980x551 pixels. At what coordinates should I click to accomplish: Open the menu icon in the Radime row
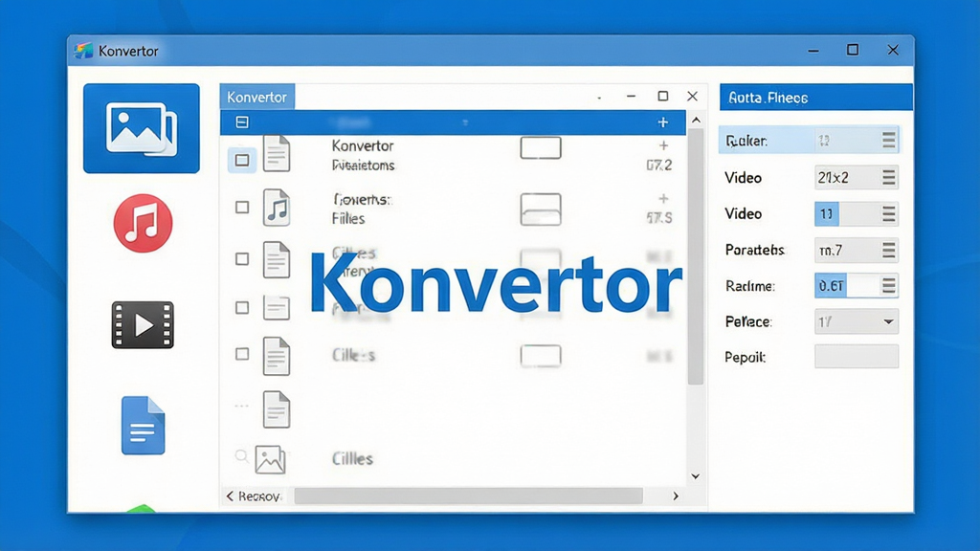[889, 285]
